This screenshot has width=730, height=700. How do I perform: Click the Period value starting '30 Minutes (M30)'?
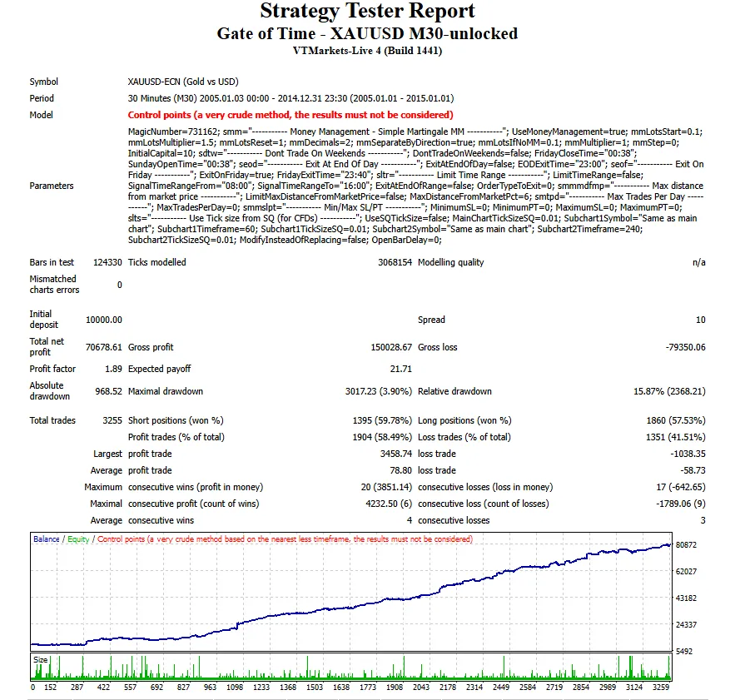point(291,98)
